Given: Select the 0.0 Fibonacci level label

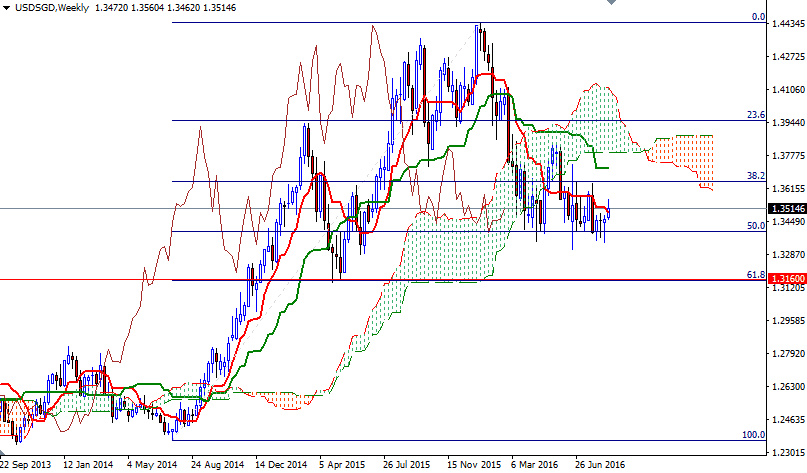Looking at the screenshot, I should point(758,16).
